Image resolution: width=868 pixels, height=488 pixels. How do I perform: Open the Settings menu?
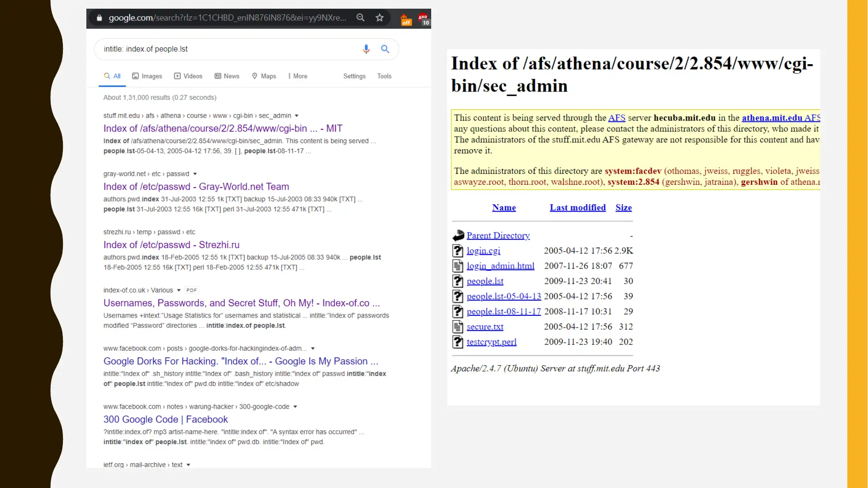(x=354, y=76)
